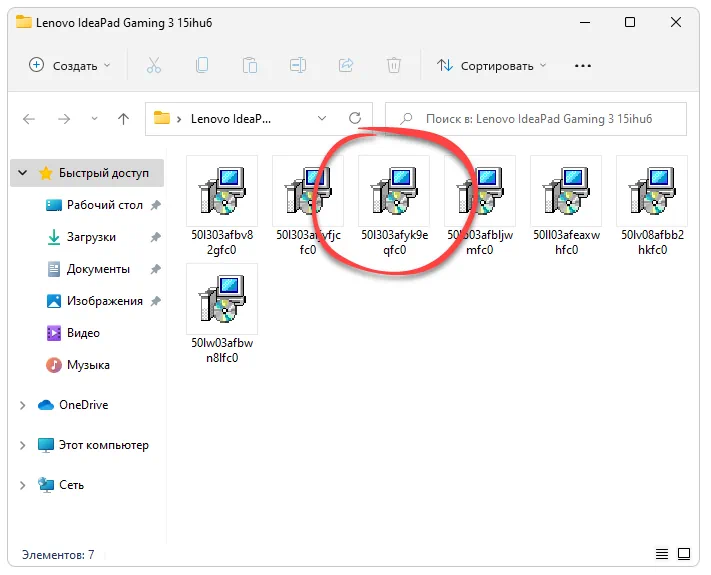Switch to large thumbnails view mode
This screenshot has height=575, width=711.
click(685, 553)
